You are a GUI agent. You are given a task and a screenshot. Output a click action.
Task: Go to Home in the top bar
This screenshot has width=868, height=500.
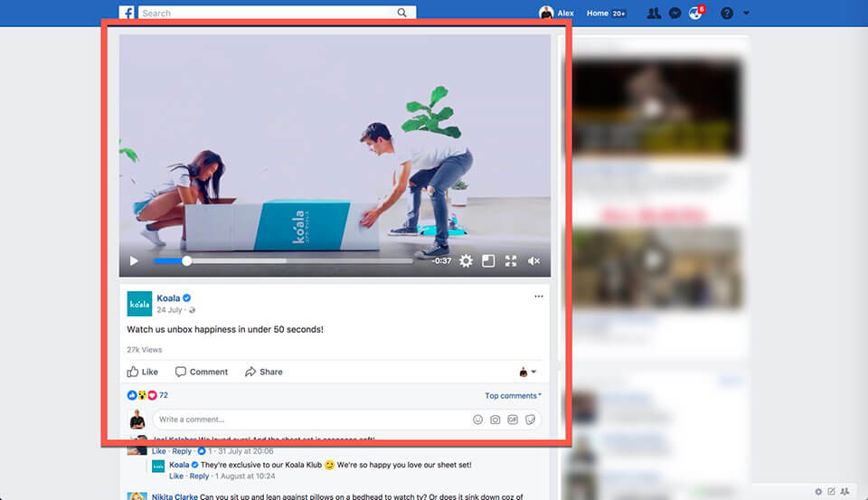[x=598, y=13]
